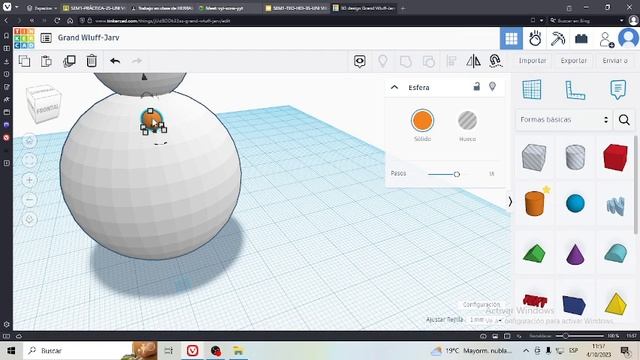The height and width of the screenshot is (360, 640).
Task: Switch to the 3D design Grand Wluff browser tab
Action: coord(364,8)
